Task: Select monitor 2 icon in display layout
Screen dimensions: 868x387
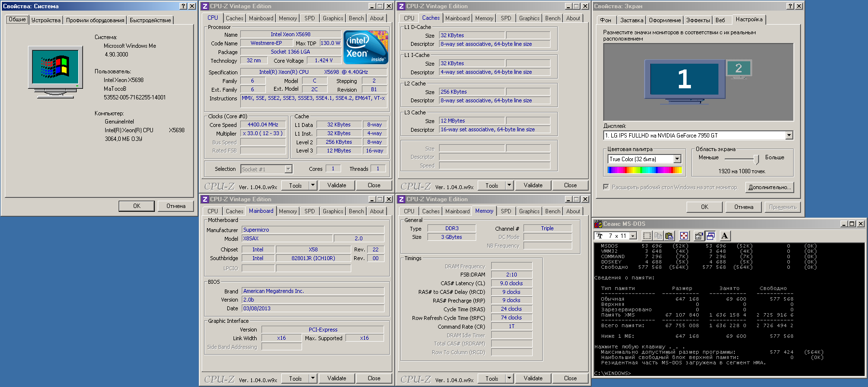Action: pos(738,69)
